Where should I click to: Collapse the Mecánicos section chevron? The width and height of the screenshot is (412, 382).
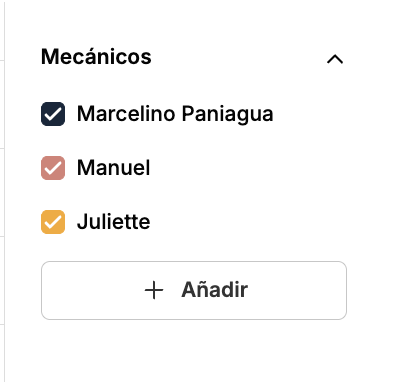pyautogui.click(x=335, y=60)
